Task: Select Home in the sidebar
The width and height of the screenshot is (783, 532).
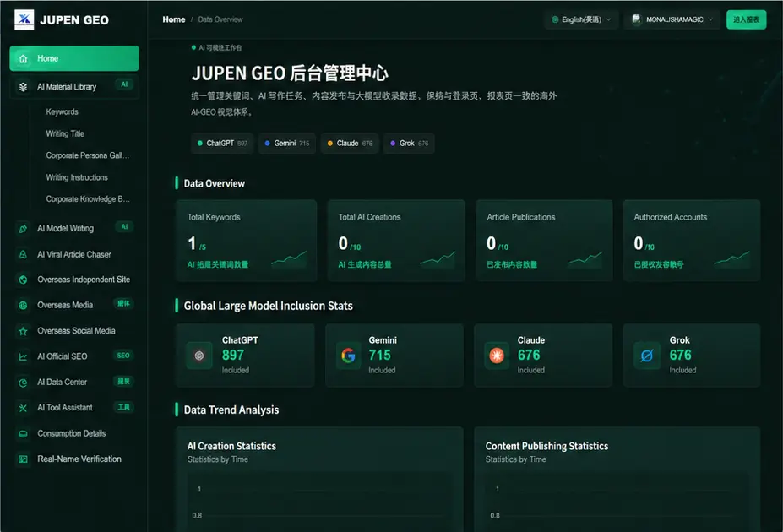Action: click(x=74, y=58)
